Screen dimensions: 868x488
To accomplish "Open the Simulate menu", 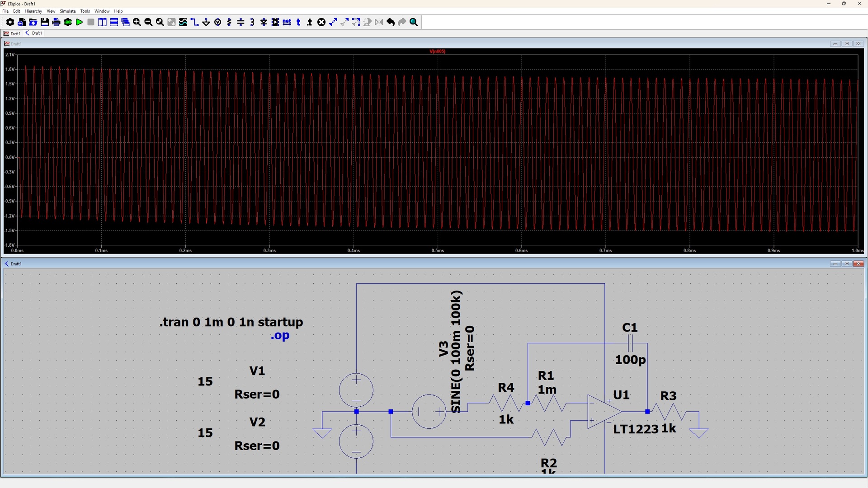I will pos(67,11).
